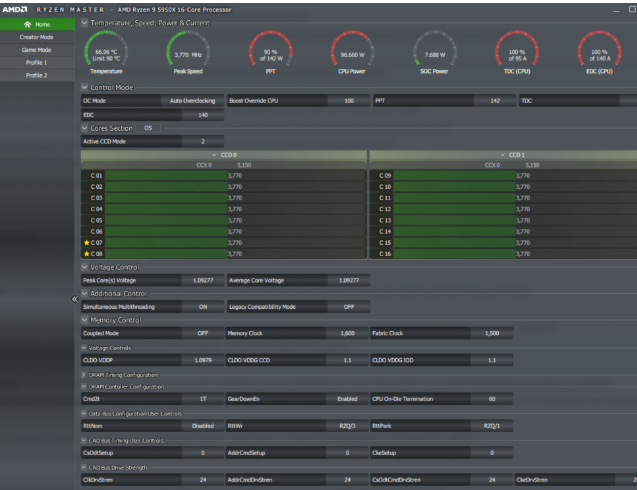
Task: Collapse DRAM Controller Configuration subsection
Action: [84, 386]
